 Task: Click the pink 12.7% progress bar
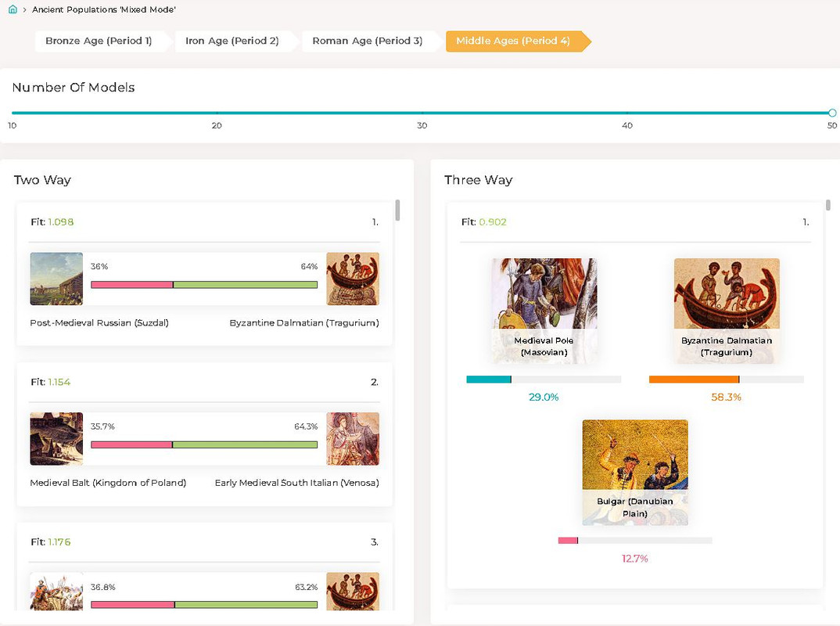point(635,540)
